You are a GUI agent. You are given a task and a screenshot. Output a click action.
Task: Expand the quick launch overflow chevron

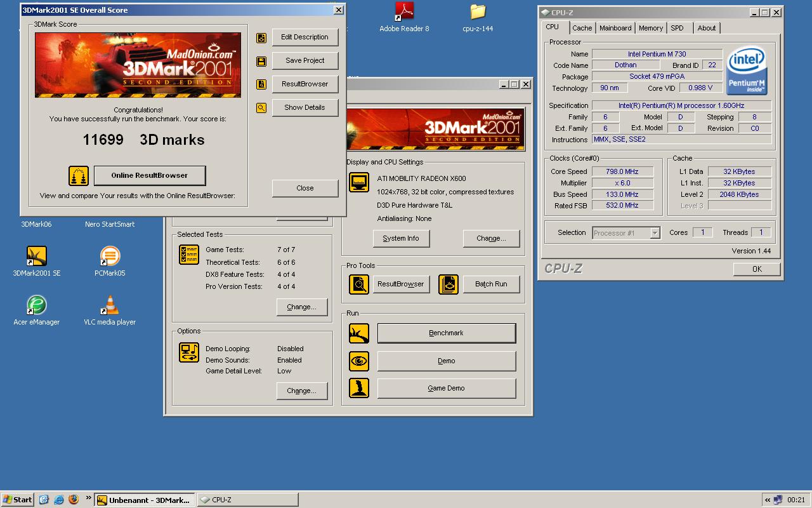[88, 498]
